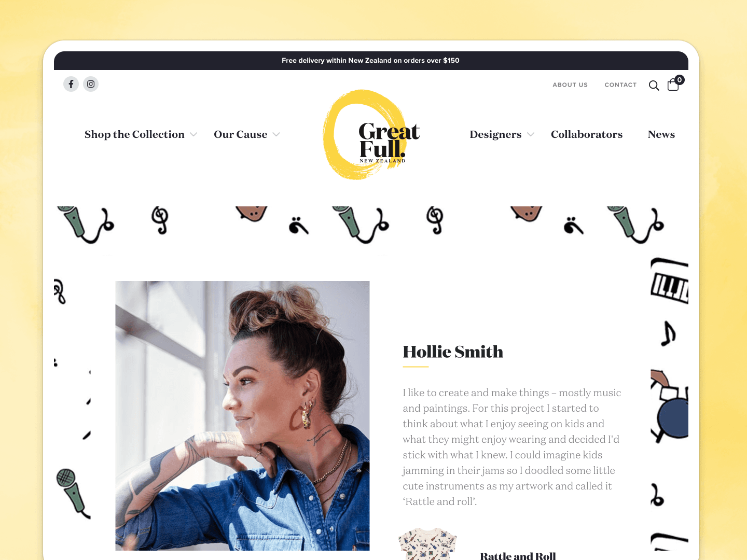
Task: Open the Our Cause menu
Action: pyautogui.click(x=241, y=134)
